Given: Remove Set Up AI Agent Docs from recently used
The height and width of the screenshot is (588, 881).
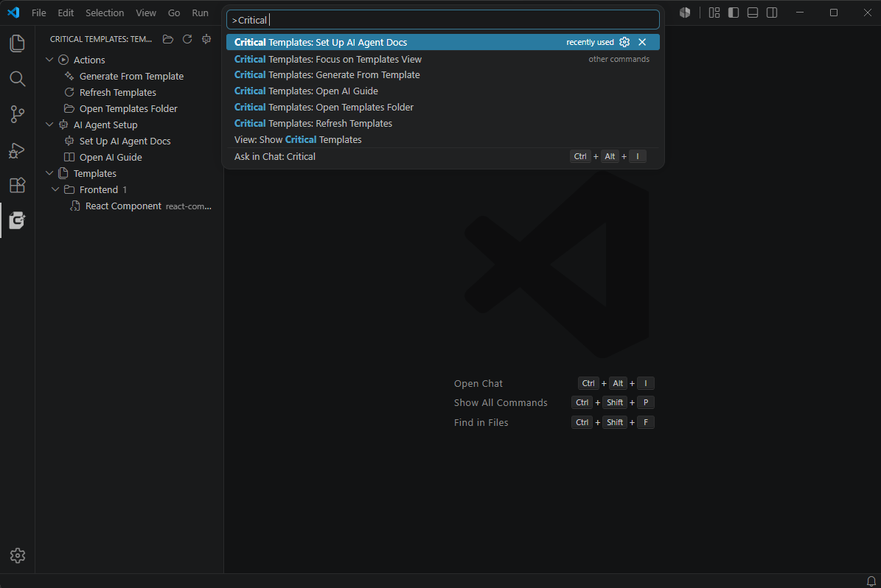Looking at the screenshot, I should [x=642, y=42].
